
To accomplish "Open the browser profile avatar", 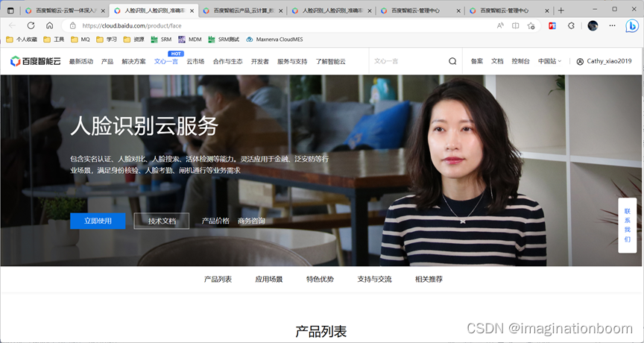I will click(x=593, y=25).
